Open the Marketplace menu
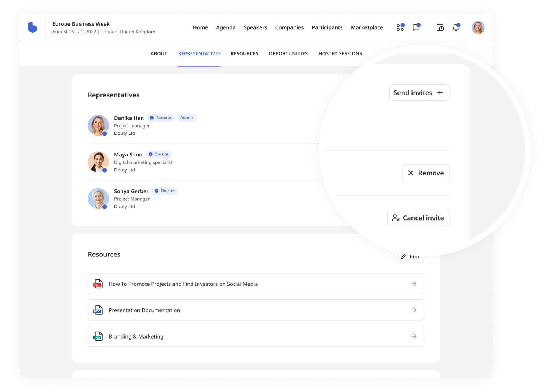The image size is (550, 392). (x=367, y=27)
